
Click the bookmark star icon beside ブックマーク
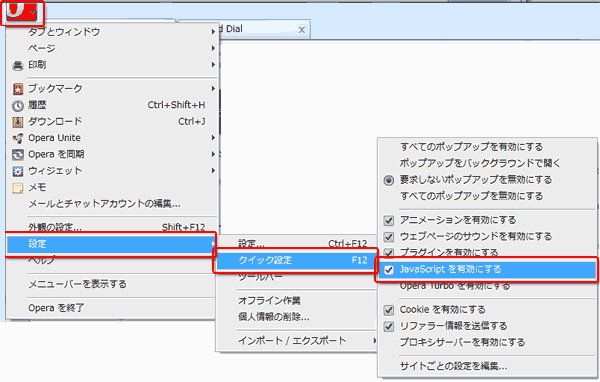point(18,89)
